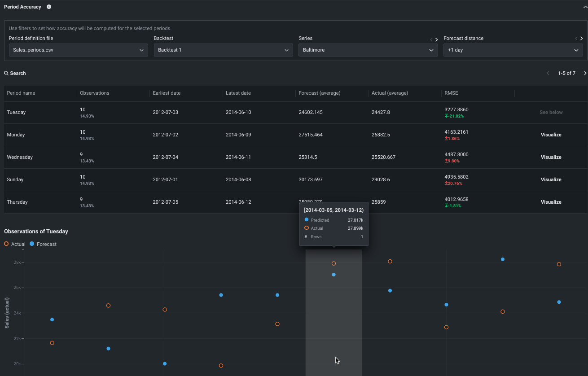This screenshot has height=376, width=588.
Task: Open the Backtest dropdown
Action: click(x=223, y=50)
